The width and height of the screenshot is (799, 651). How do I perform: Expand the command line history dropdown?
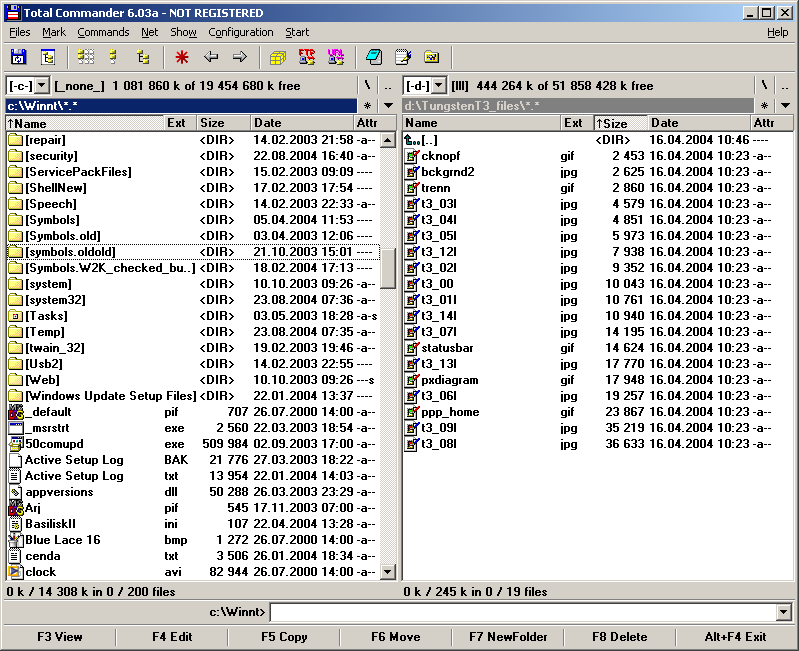(x=784, y=612)
